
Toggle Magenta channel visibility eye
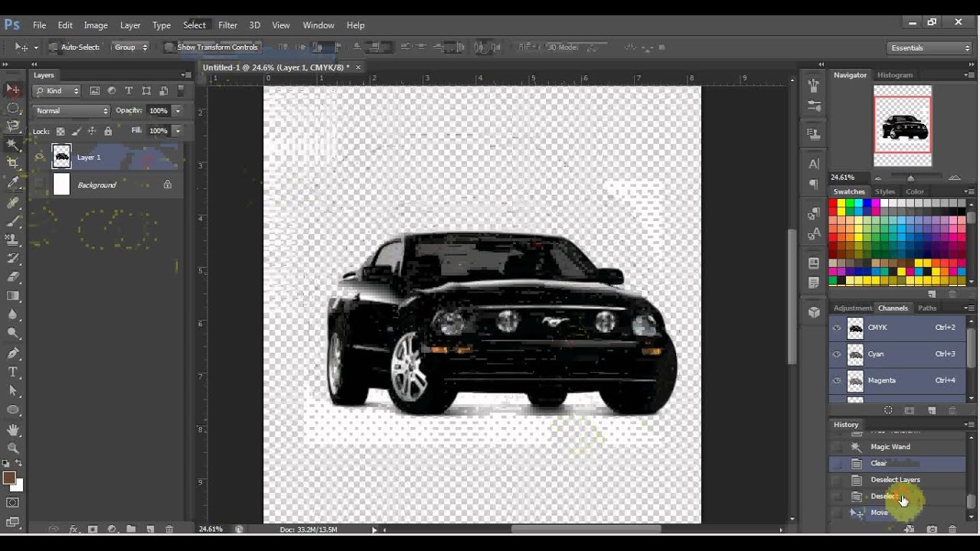click(x=837, y=380)
